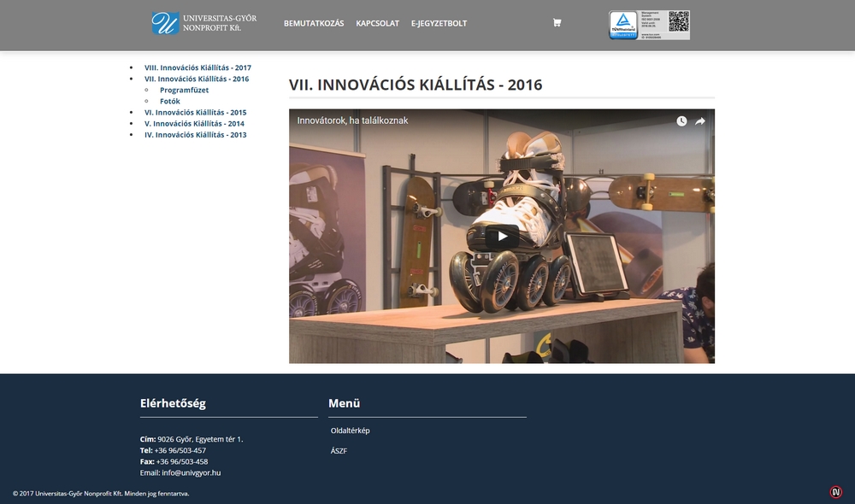Play the Innovátorok, ha találkoznak video
This screenshot has width=855, height=504.
pos(502,237)
